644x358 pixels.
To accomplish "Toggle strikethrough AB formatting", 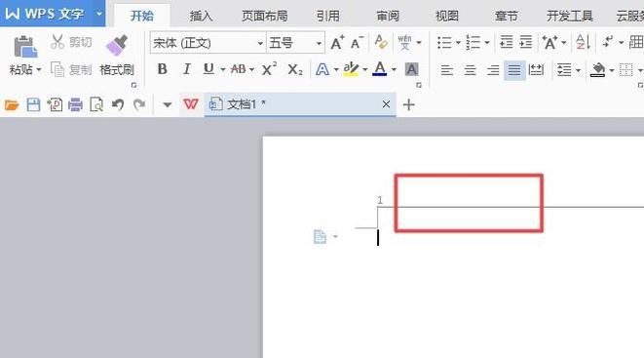I will (x=239, y=69).
